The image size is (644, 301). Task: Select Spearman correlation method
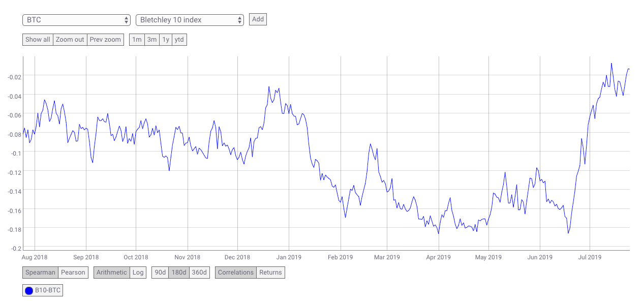tap(41, 273)
